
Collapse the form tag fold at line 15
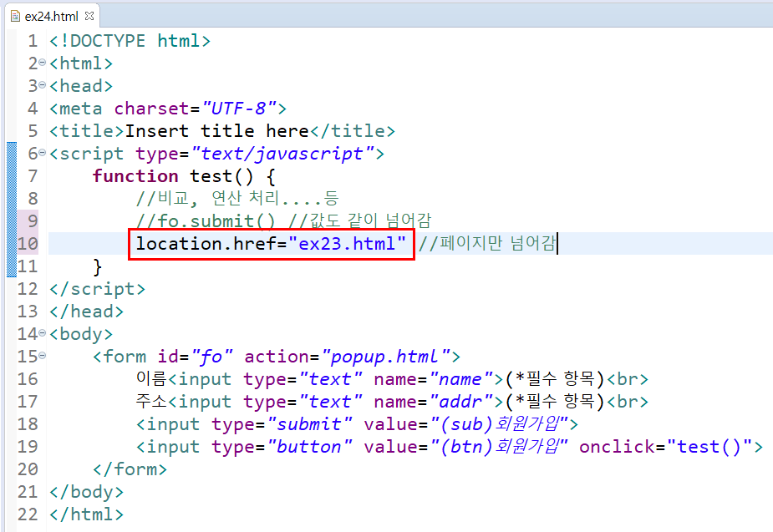click(x=42, y=355)
